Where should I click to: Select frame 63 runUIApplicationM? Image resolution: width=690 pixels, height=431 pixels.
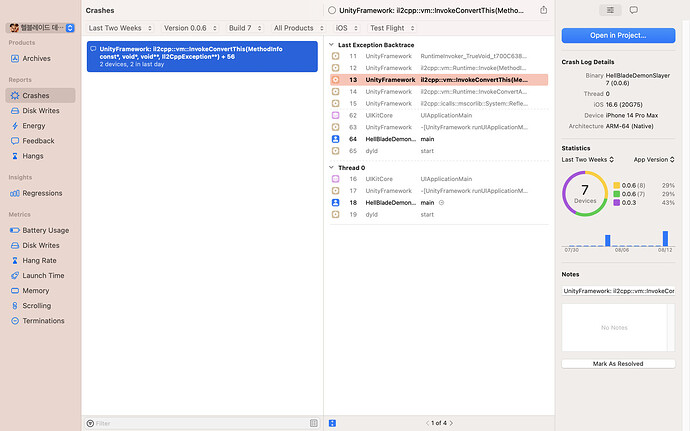coord(439,127)
